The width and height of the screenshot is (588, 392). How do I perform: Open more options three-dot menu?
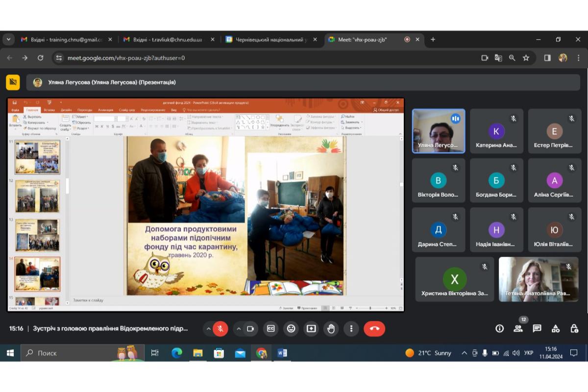pyautogui.click(x=351, y=329)
